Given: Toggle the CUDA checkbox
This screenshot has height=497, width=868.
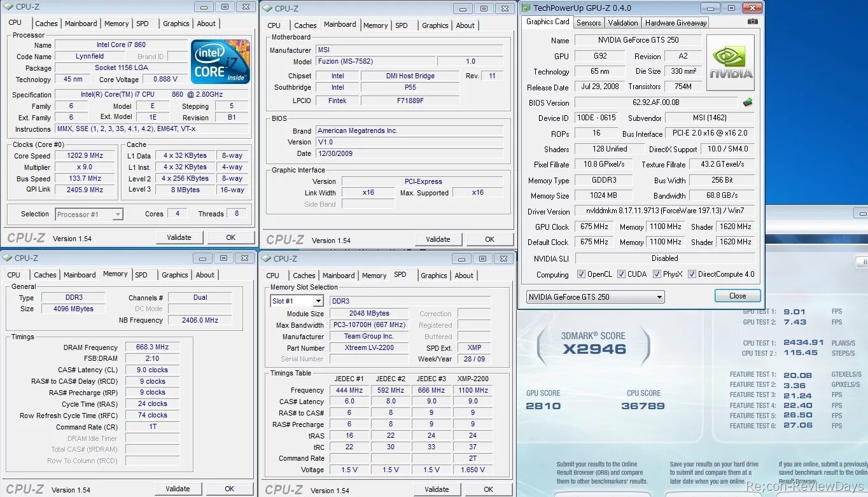Looking at the screenshot, I should 621,274.
